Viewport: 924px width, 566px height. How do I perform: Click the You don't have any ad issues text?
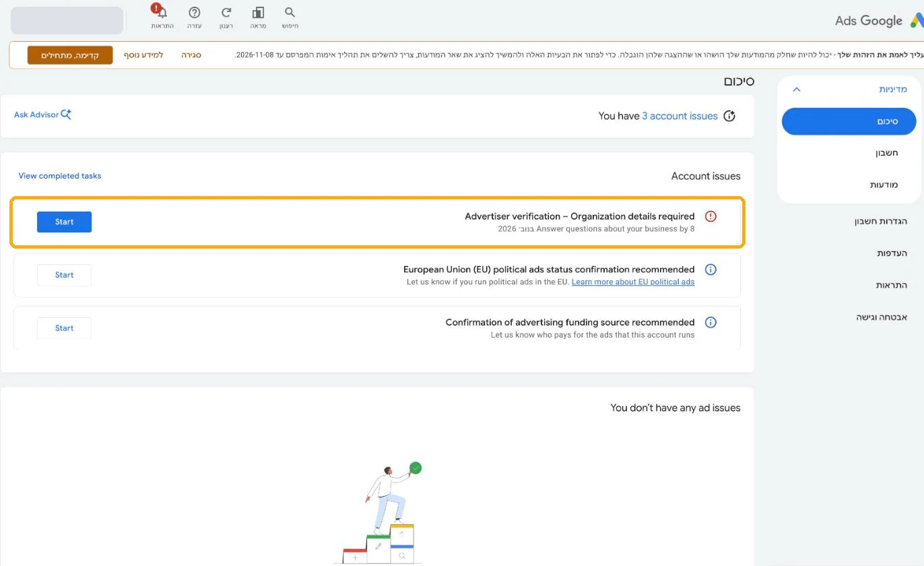pyautogui.click(x=675, y=408)
